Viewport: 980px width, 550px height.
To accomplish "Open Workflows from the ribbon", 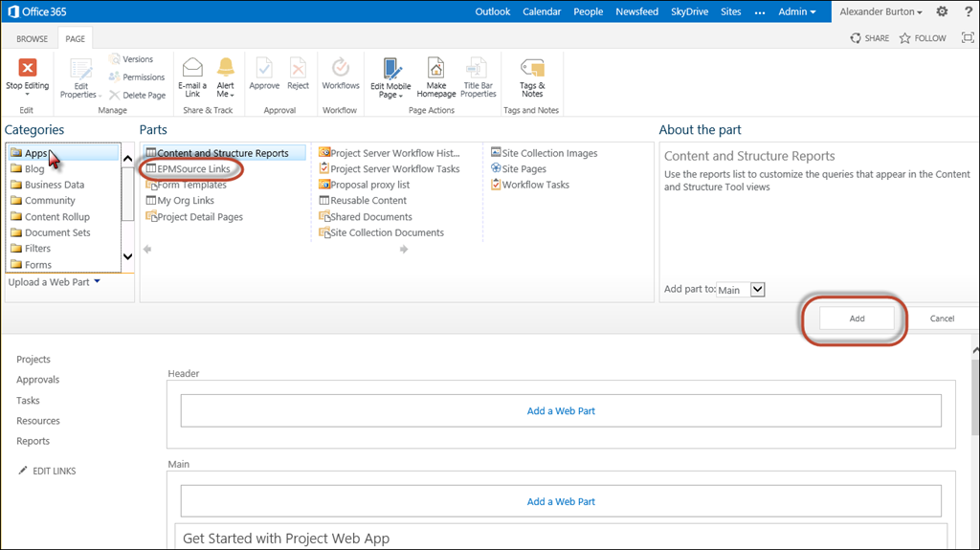I will 341,74.
